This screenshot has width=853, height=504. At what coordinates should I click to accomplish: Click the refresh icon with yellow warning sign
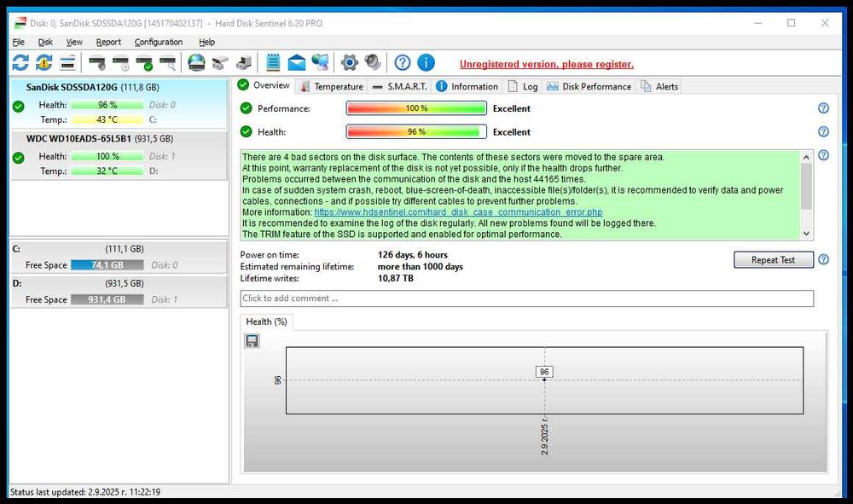(44, 63)
